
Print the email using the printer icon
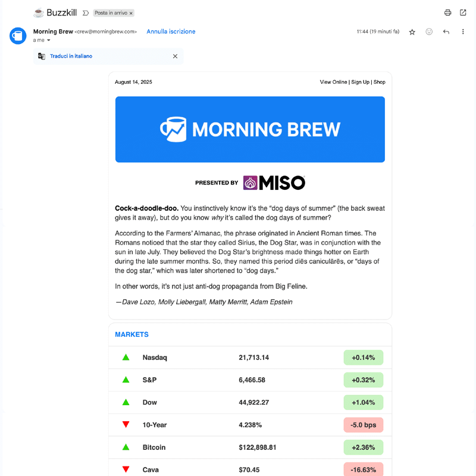tap(447, 12)
